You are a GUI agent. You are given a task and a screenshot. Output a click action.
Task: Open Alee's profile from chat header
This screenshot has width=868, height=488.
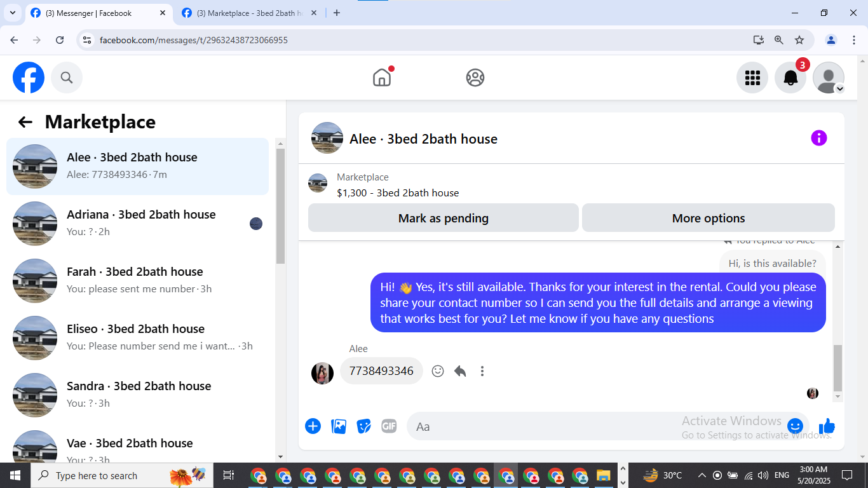[x=327, y=138]
